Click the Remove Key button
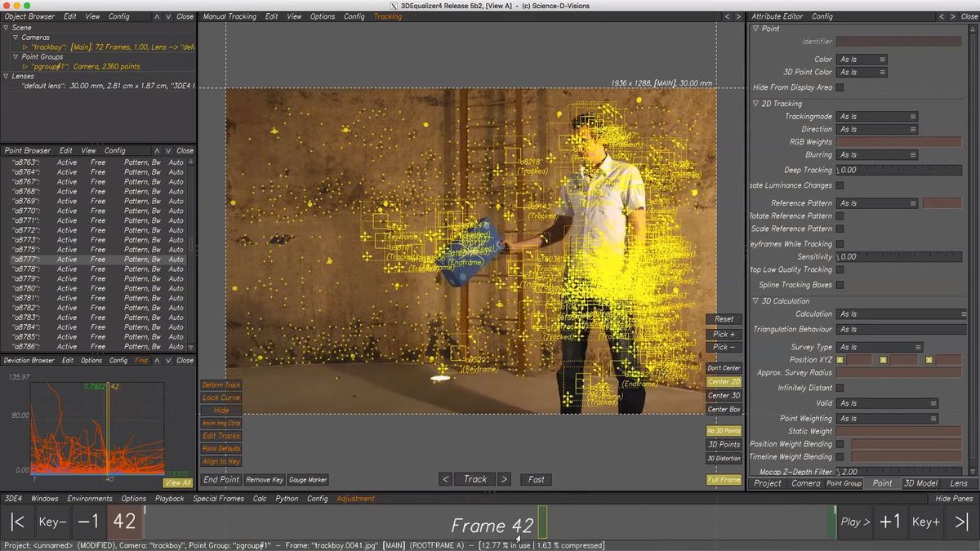The image size is (980, 551). [x=264, y=480]
